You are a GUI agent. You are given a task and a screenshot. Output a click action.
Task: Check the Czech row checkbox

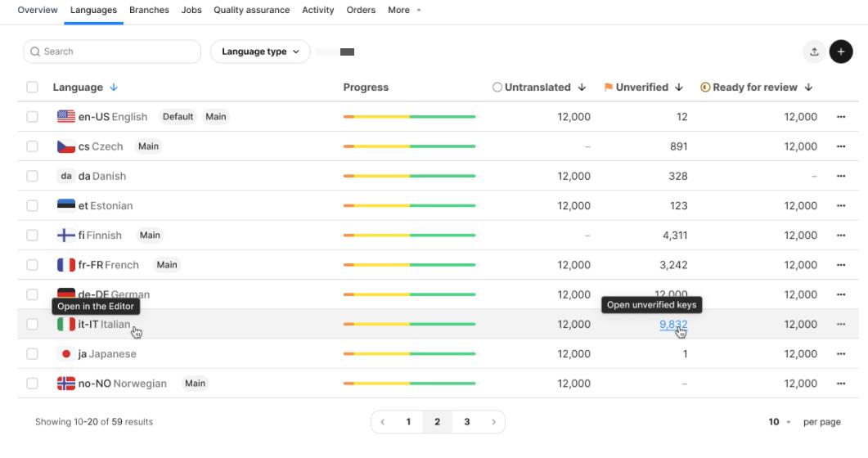[x=32, y=146]
